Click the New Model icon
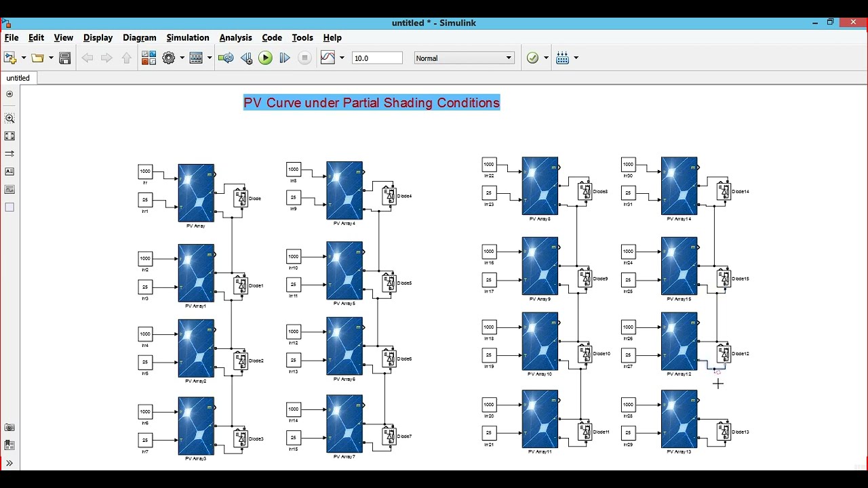 (10, 58)
